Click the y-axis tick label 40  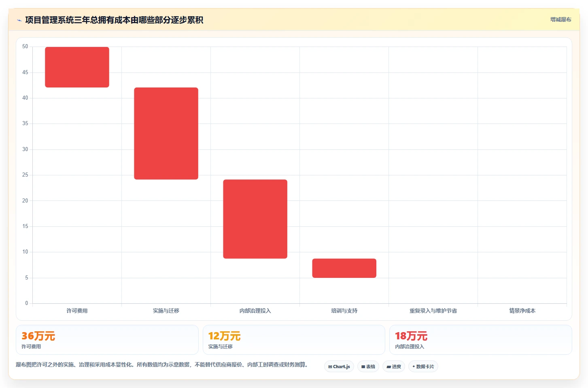[x=25, y=98]
